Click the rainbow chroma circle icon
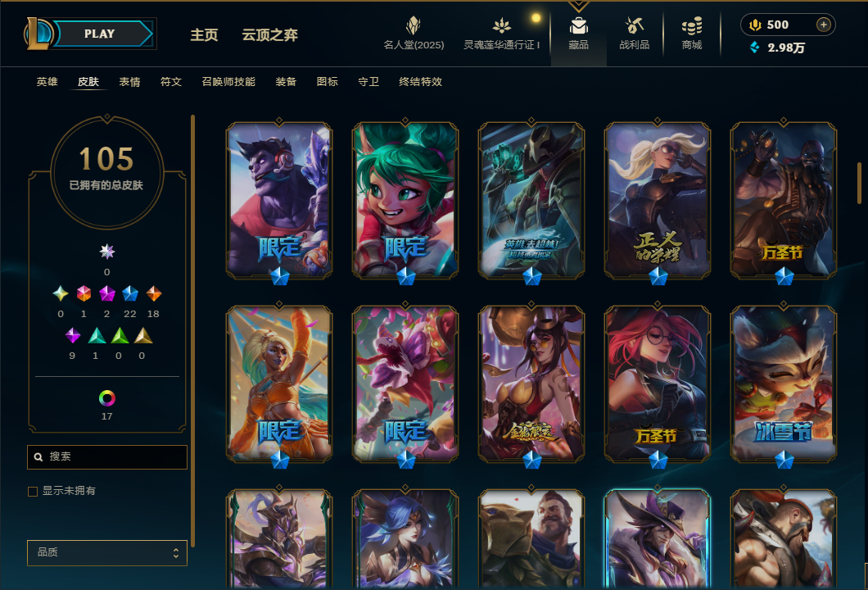The height and width of the screenshot is (590, 868). (106, 397)
